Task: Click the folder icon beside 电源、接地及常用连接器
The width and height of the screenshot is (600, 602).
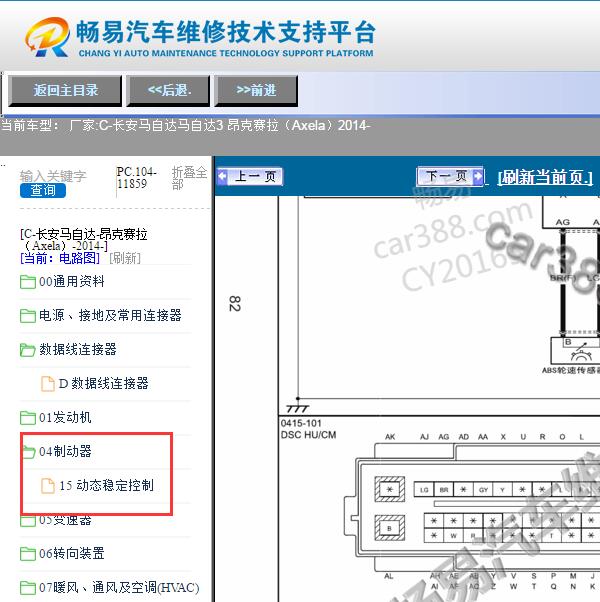Action: coord(28,316)
